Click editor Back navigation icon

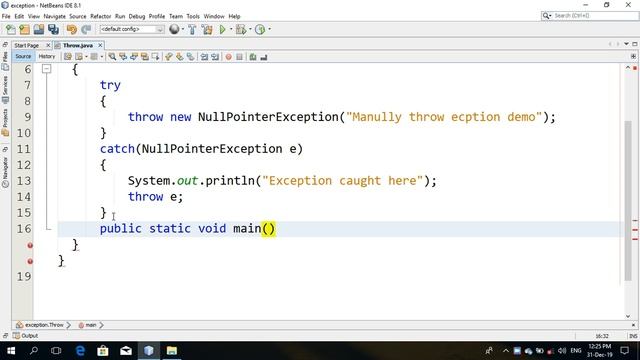pos(79,57)
